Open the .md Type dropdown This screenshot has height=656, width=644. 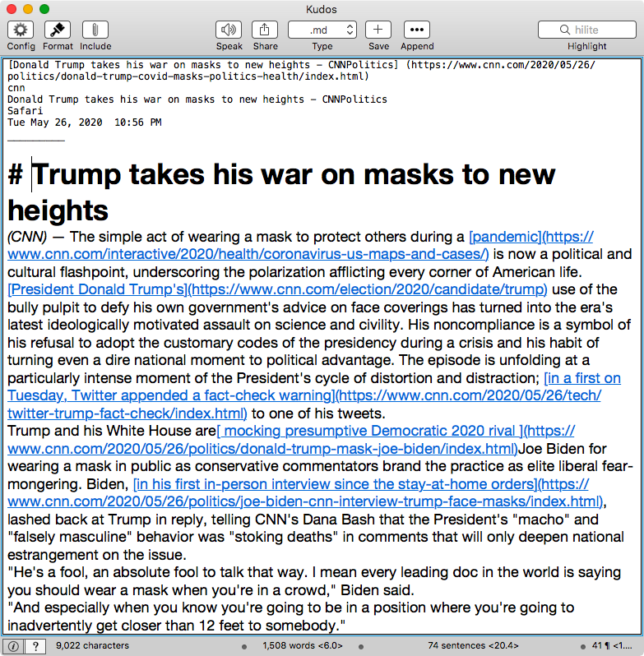(322, 30)
